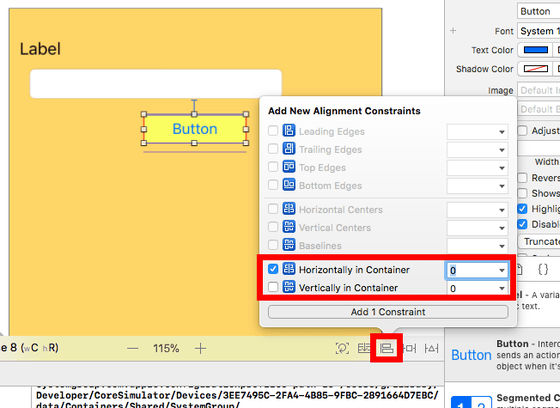This screenshot has height=408, width=560.
Task: Click the Top Edges alignment icon
Action: [x=289, y=167]
